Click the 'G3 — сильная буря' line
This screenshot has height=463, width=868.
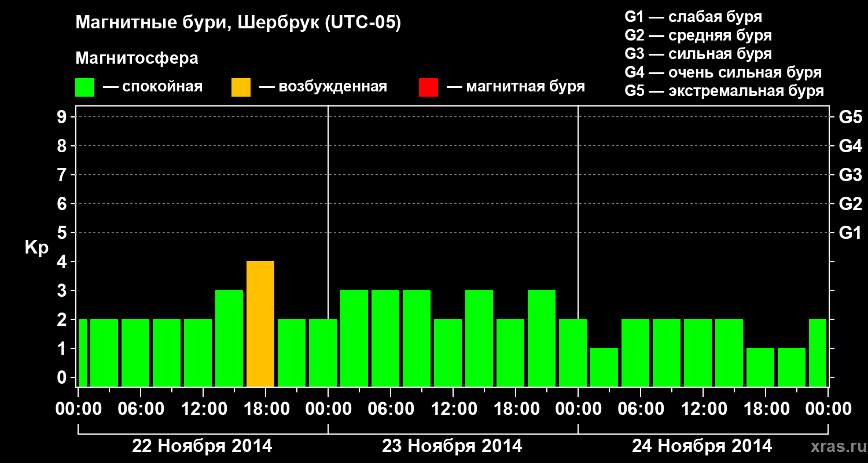(698, 54)
